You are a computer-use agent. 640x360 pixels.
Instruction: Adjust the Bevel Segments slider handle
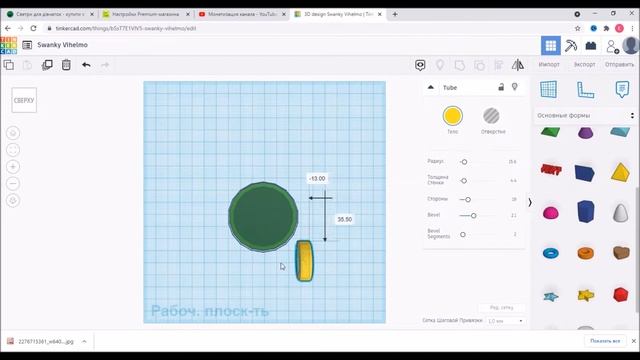[x=462, y=235]
